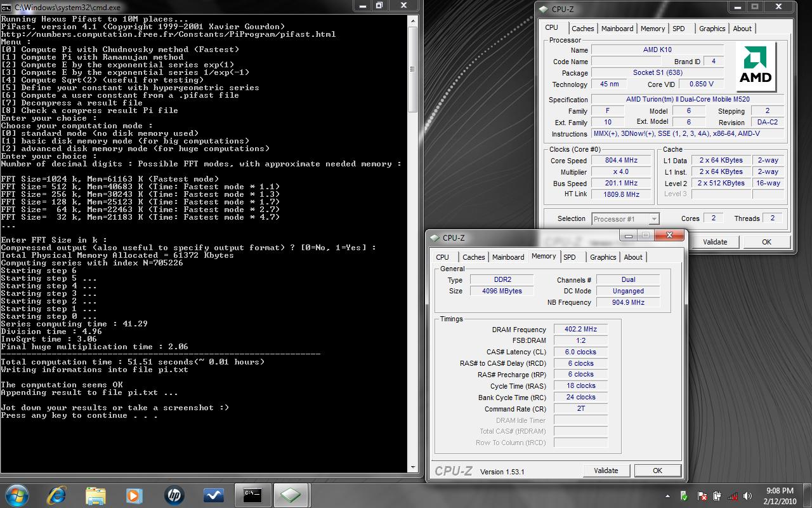Click the DRAM Frequency 402.2 MHz value

[580, 329]
